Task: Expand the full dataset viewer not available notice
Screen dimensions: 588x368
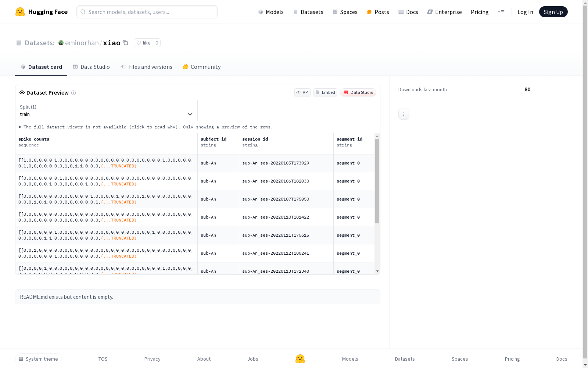Action: point(146,127)
